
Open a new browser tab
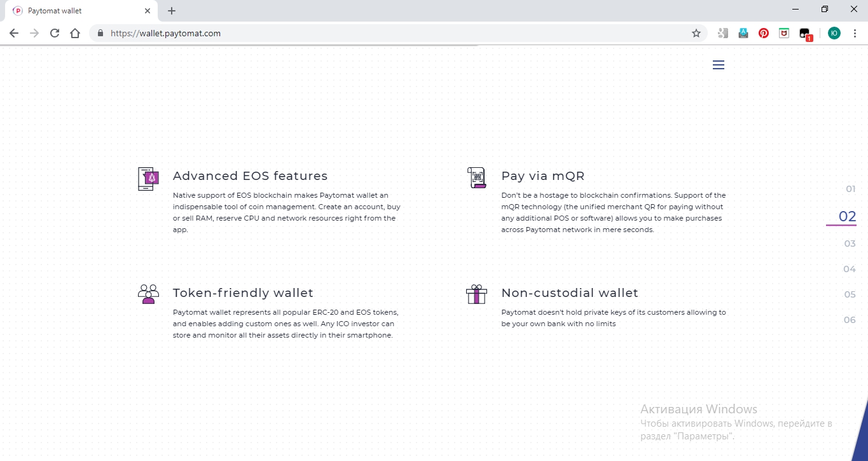click(172, 11)
